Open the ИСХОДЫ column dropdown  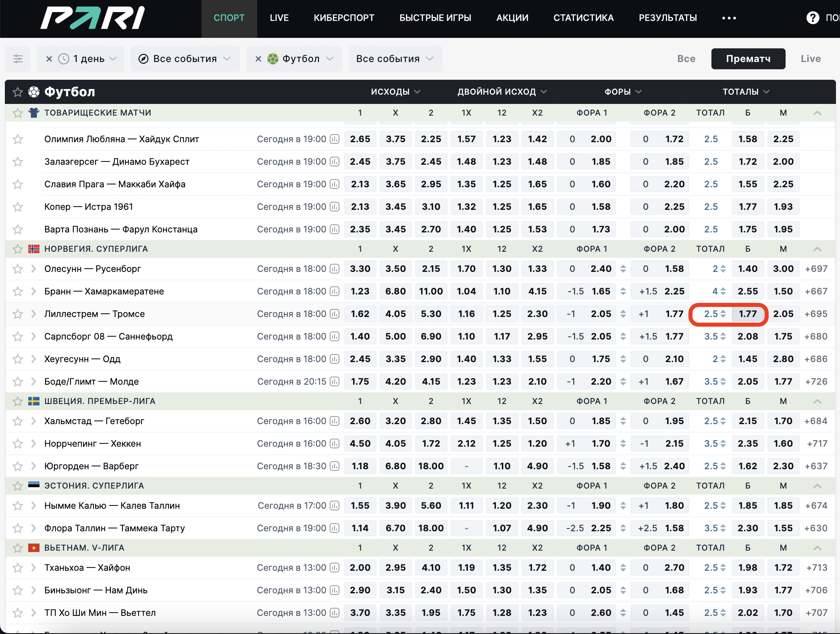click(x=395, y=92)
